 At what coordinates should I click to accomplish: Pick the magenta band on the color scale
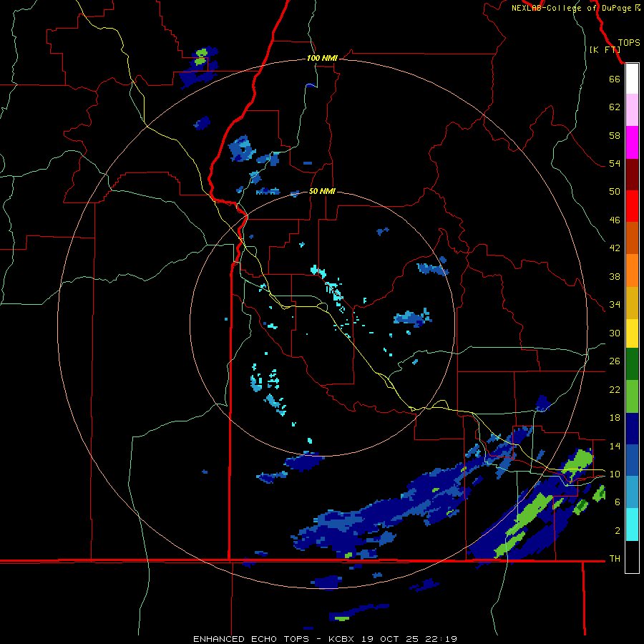[x=632, y=142]
